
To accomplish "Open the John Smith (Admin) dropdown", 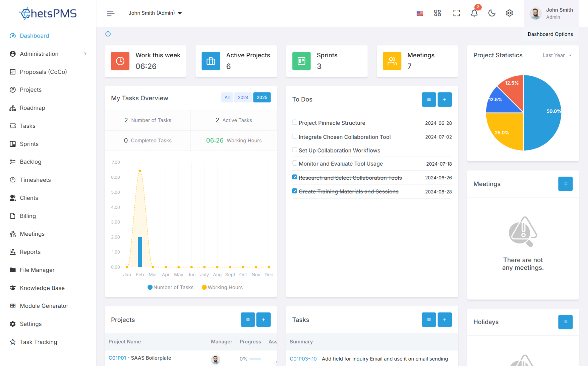I will [x=155, y=13].
